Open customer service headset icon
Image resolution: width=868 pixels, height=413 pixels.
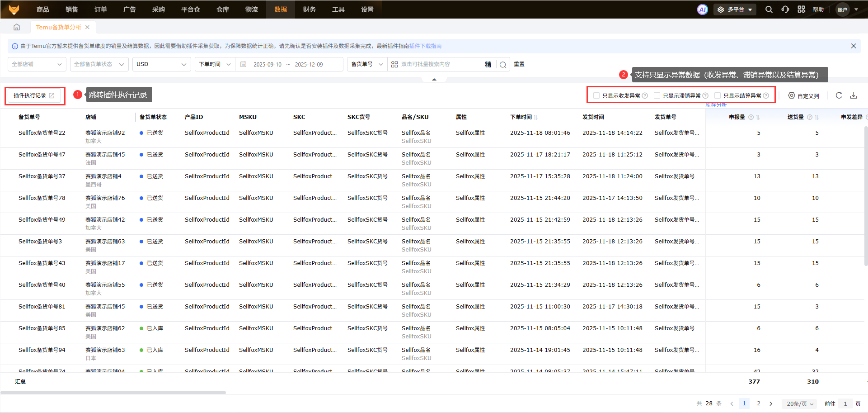click(785, 9)
